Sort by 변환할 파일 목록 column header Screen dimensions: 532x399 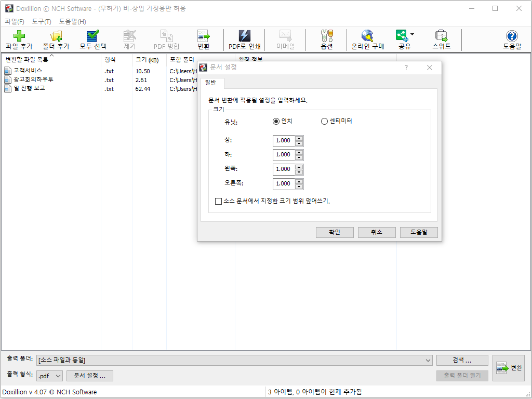point(51,60)
